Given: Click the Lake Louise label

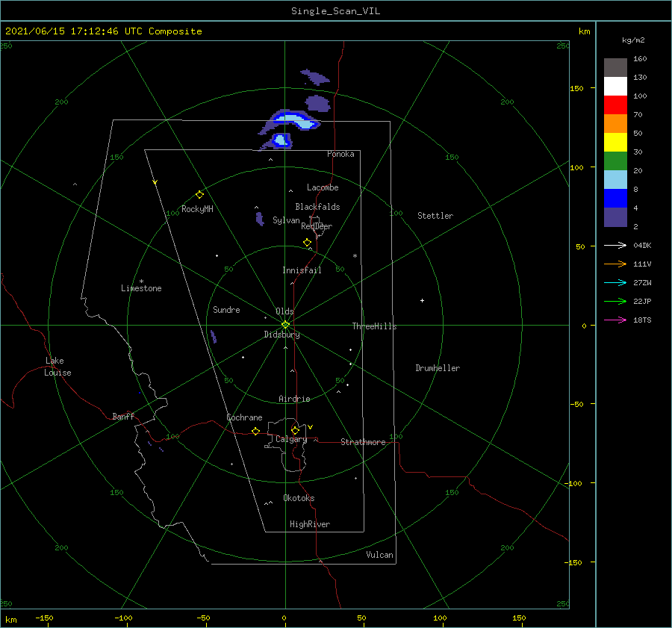Looking at the screenshot, I should (x=57, y=367).
